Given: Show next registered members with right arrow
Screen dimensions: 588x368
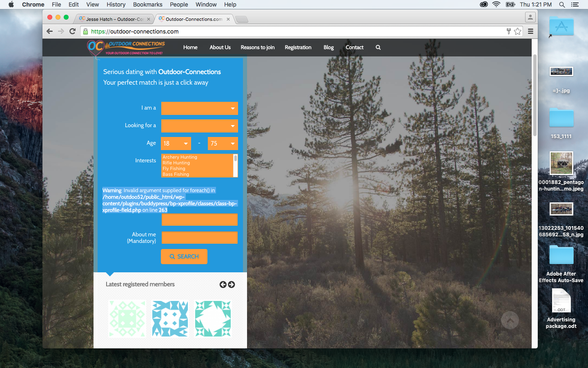Looking at the screenshot, I should [x=232, y=285].
